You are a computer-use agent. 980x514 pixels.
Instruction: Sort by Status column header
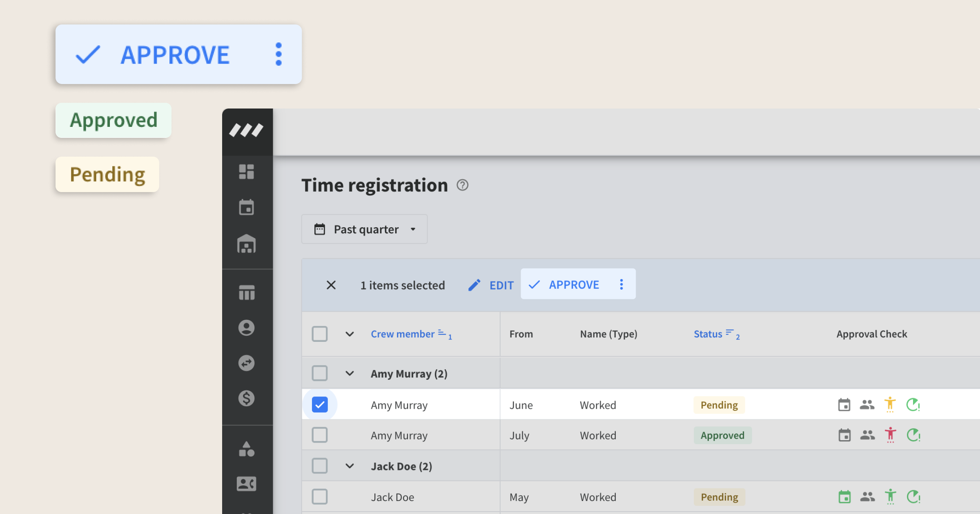point(708,334)
